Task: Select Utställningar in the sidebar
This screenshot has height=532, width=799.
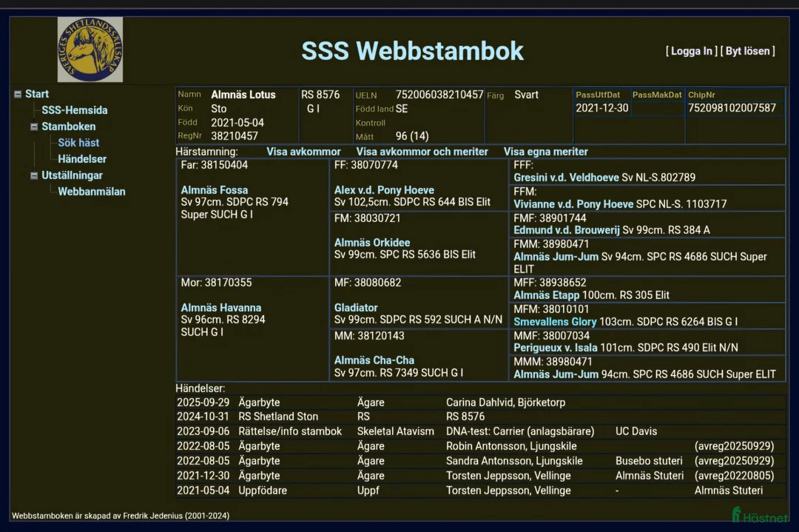Action: point(72,175)
